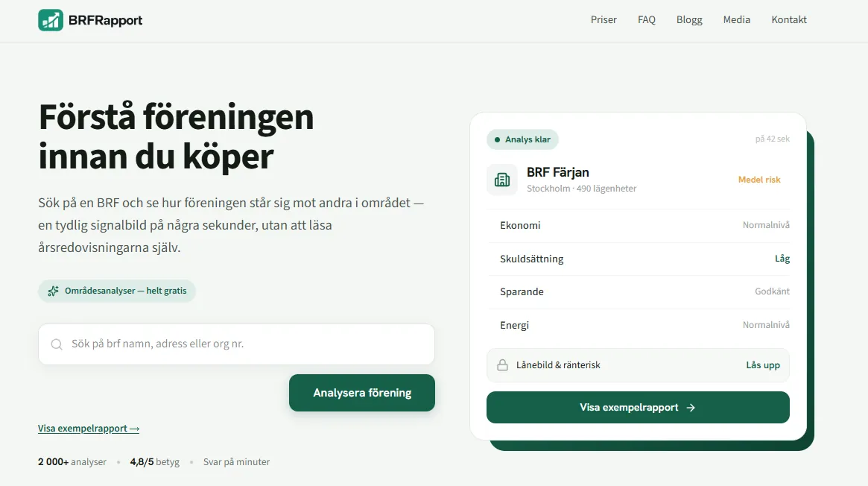Click the Svar på minuter text
This screenshot has width=868, height=486.
point(236,462)
